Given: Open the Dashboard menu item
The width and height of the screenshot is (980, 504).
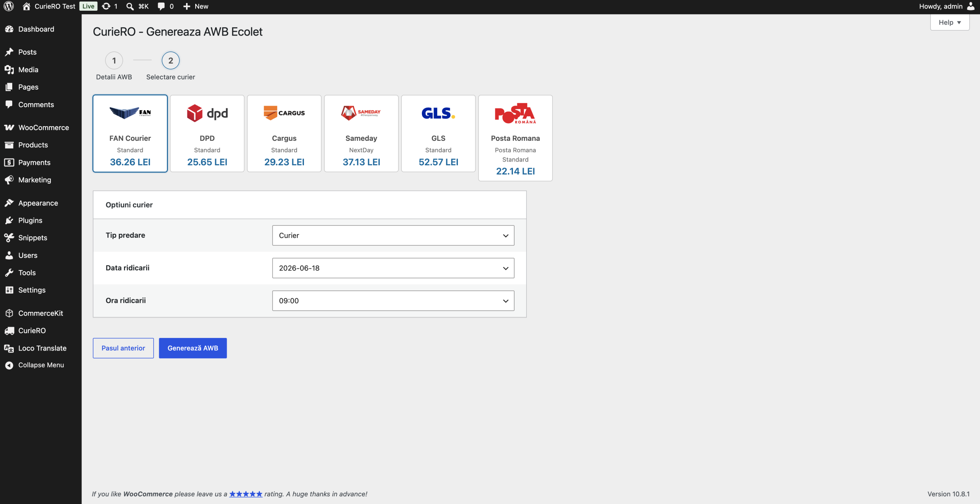Looking at the screenshot, I should point(41,29).
